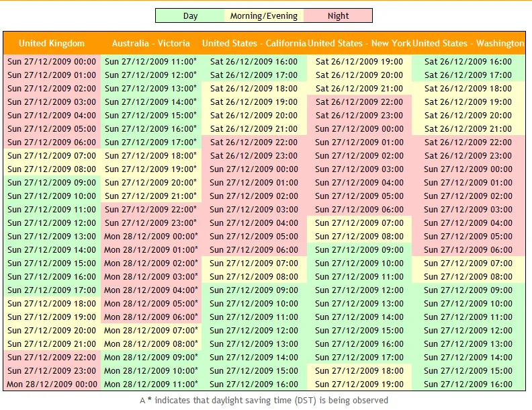The width and height of the screenshot is (532, 410).
Task: Click California cell Sun 27/12/2009 00:00
Action: (x=254, y=169)
